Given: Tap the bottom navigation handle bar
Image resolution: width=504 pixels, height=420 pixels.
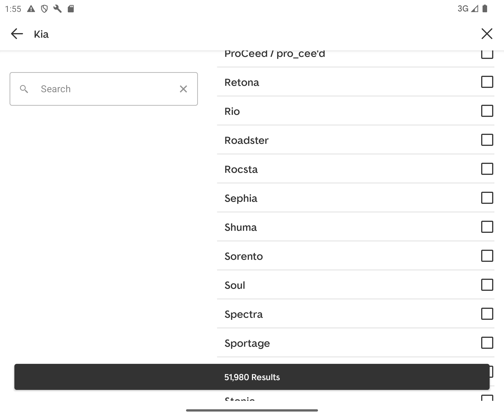Looking at the screenshot, I should click(x=252, y=410).
